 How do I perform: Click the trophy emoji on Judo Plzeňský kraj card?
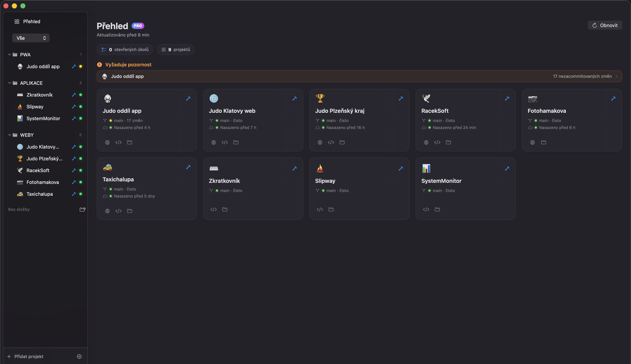320,98
